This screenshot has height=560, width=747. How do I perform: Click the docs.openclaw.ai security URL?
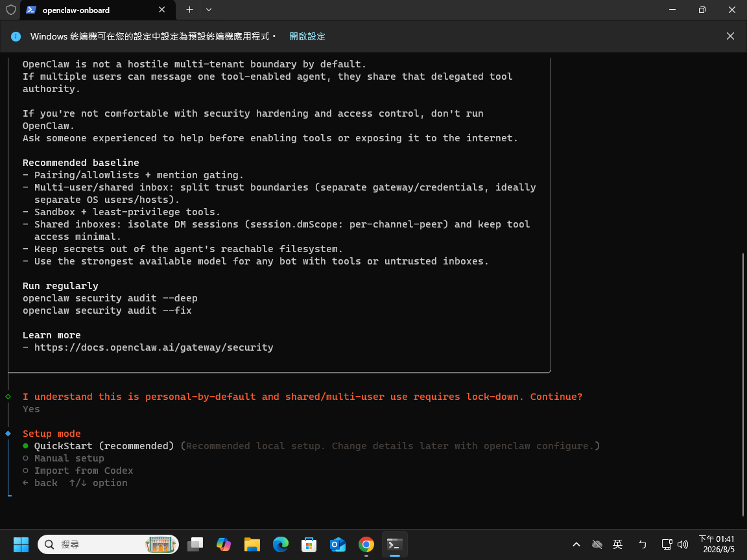tap(154, 347)
